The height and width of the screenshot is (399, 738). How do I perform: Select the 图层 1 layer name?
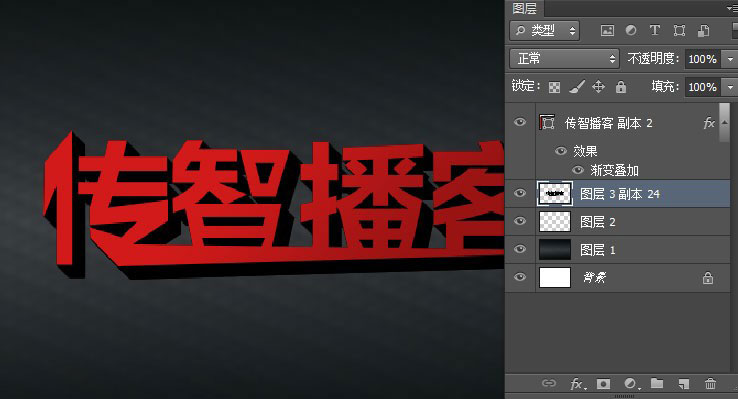pyautogui.click(x=597, y=250)
